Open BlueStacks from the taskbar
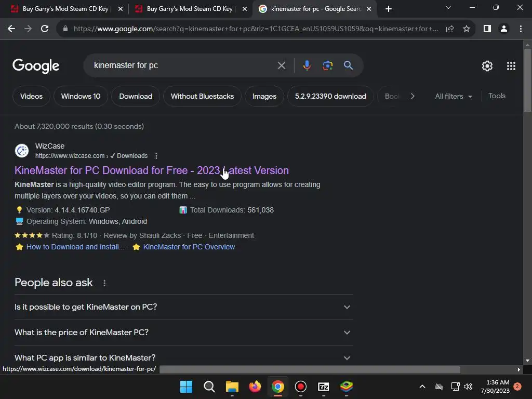 click(x=347, y=387)
